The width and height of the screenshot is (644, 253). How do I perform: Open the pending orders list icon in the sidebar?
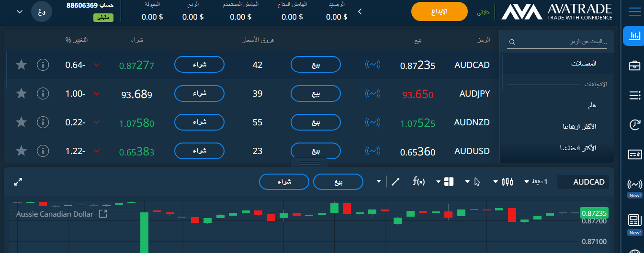tap(635, 95)
